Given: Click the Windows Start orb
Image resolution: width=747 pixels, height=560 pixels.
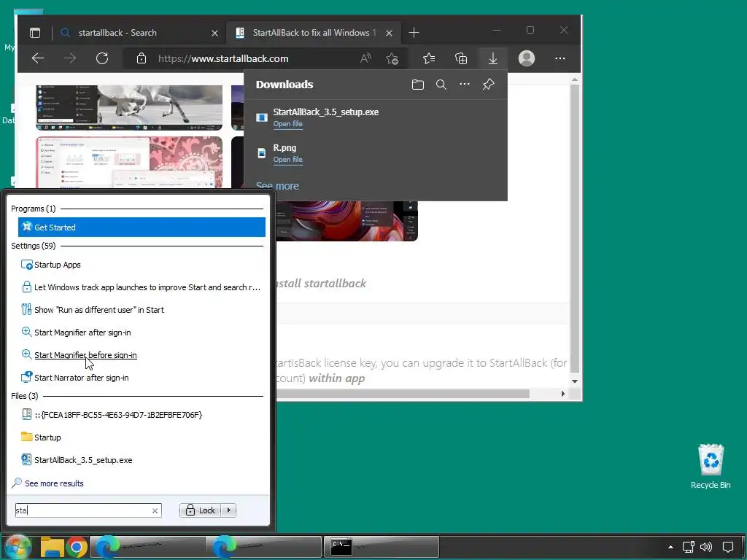Looking at the screenshot, I should coord(18,547).
